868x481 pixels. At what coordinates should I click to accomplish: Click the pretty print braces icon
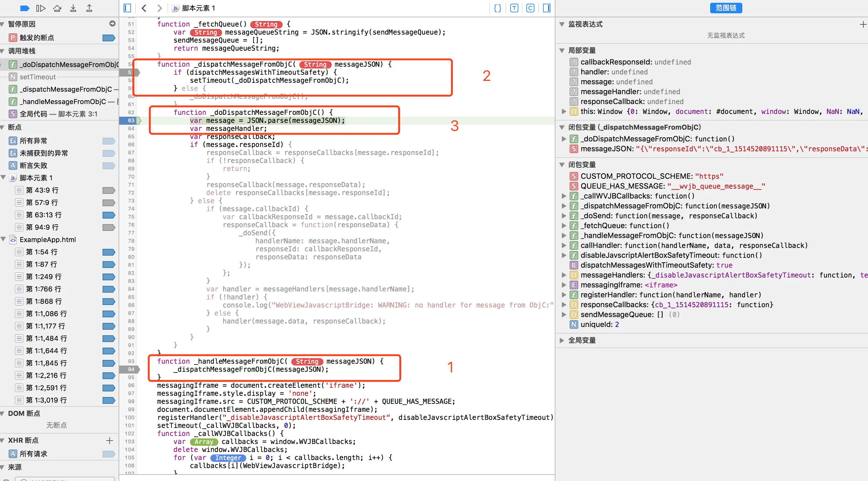(x=497, y=8)
